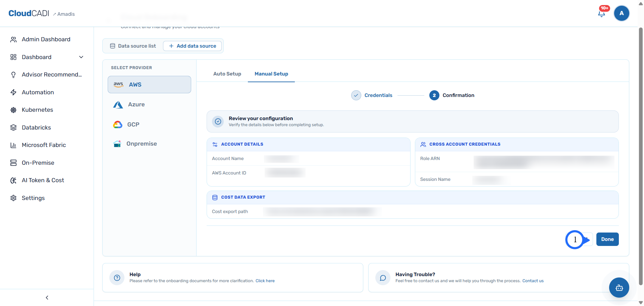Click the Onpremise provider icon
Screen dimensions: 644x306
[x=117, y=144]
